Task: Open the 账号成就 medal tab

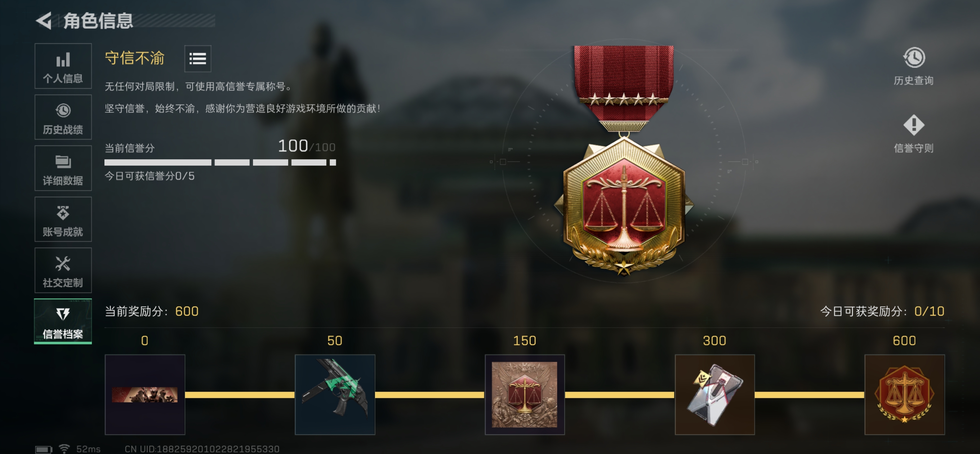Action: (63, 219)
